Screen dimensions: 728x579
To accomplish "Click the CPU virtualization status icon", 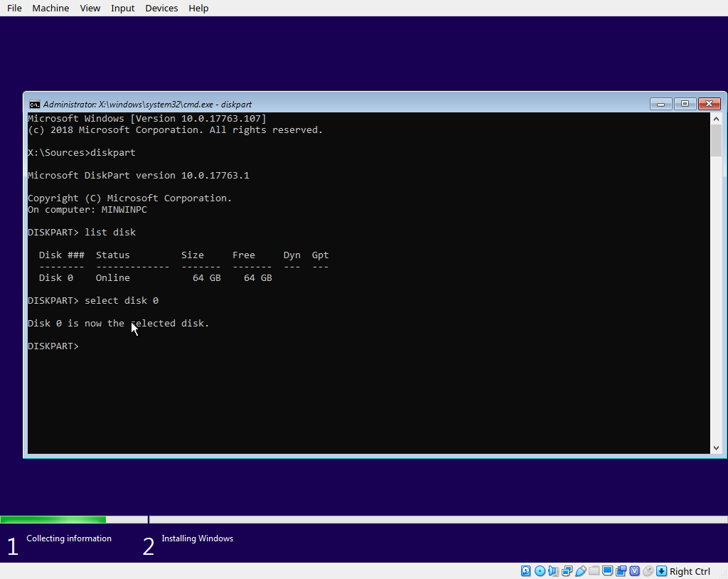I will tap(634, 571).
